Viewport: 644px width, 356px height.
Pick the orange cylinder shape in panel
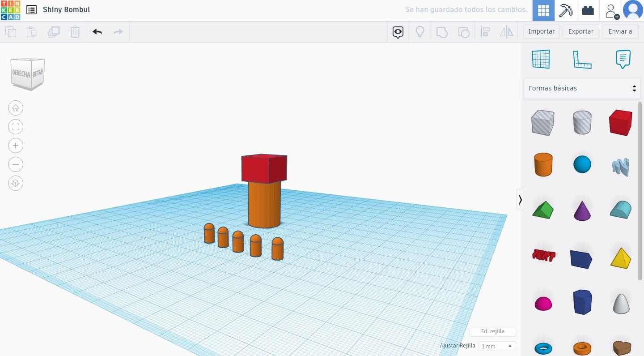(x=543, y=164)
